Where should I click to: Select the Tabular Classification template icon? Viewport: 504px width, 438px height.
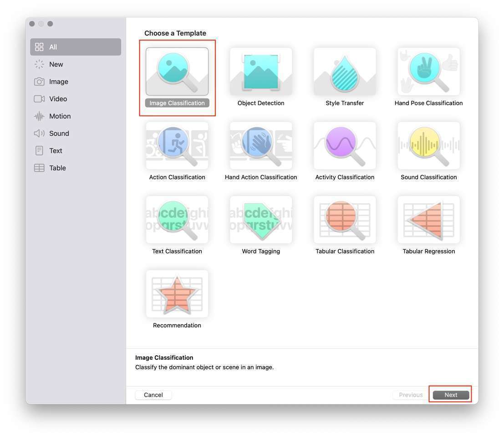(345, 220)
